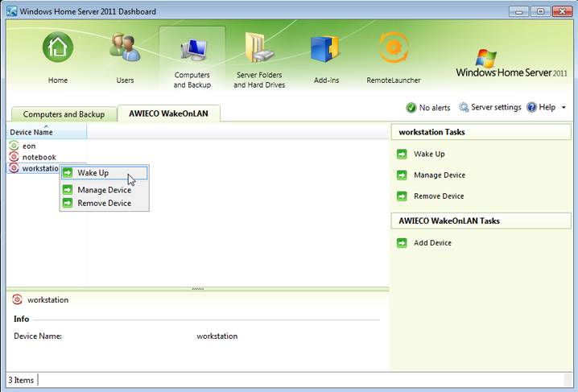Image resolution: width=578 pixels, height=392 pixels.
Task: Click the Manage Device task link
Action: pyautogui.click(x=440, y=175)
